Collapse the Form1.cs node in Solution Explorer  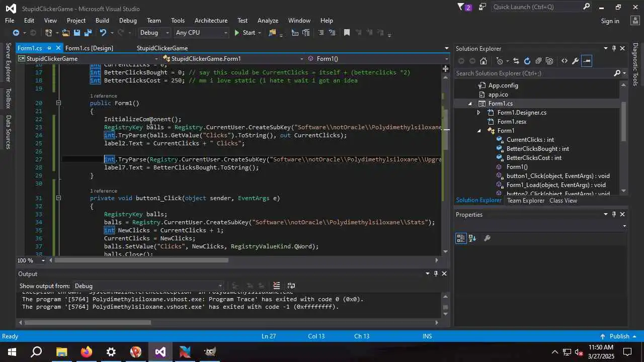(470, 104)
